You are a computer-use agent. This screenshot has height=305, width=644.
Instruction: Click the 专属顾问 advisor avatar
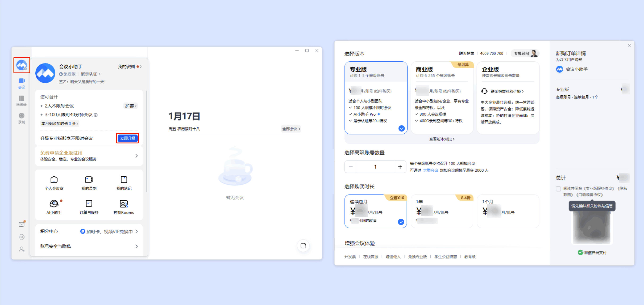[534, 53]
